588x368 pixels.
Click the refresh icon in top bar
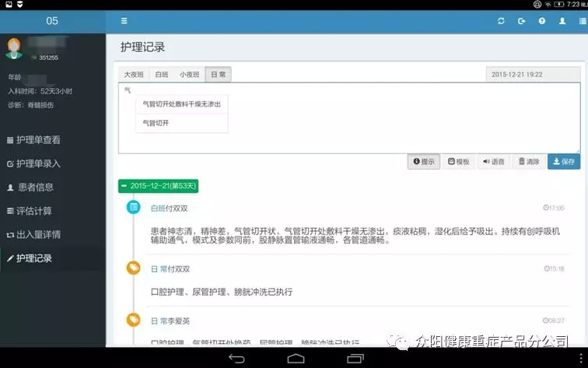pyautogui.click(x=501, y=21)
